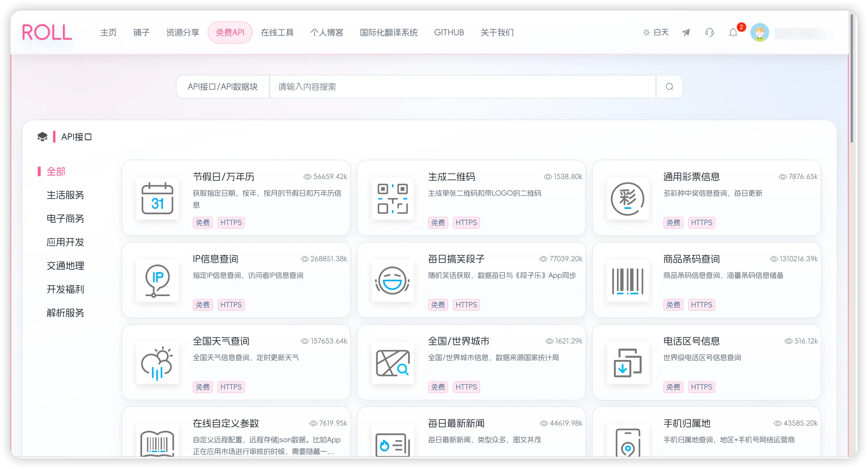Image resolution: width=868 pixels, height=469 pixels.
Task: Open the 通用彩票信息 API title
Action: tap(691, 176)
